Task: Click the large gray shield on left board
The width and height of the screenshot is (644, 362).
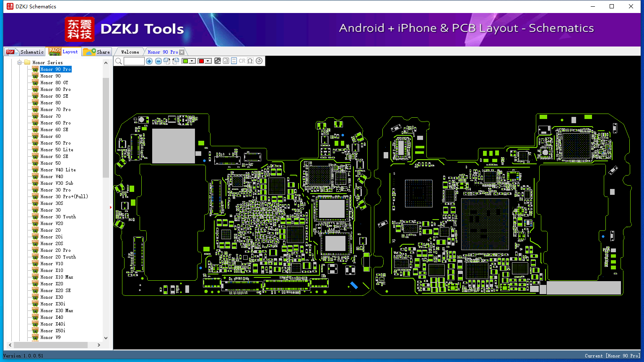Action: pos(174,146)
